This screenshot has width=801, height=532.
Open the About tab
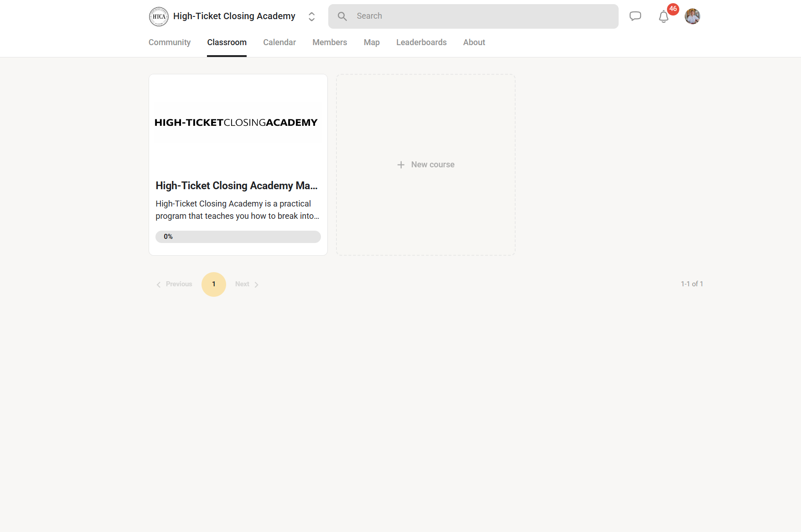click(474, 42)
